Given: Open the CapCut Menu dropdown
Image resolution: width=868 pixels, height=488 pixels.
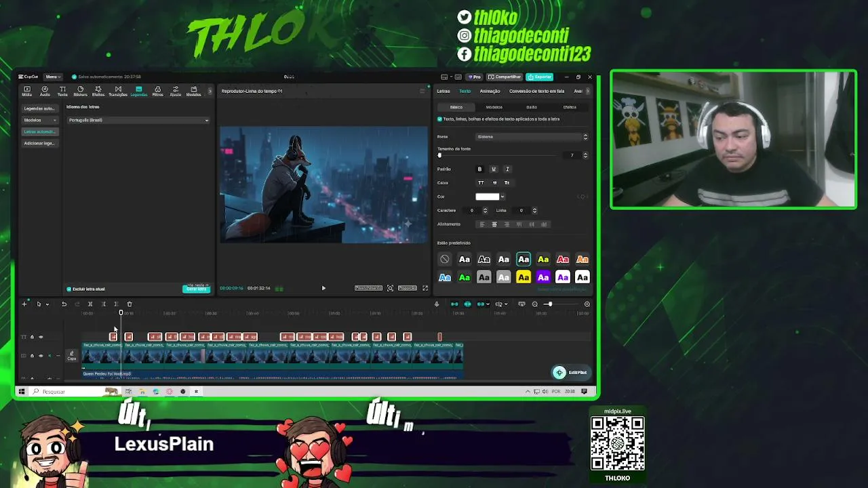Looking at the screenshot, I should point(53,77).
